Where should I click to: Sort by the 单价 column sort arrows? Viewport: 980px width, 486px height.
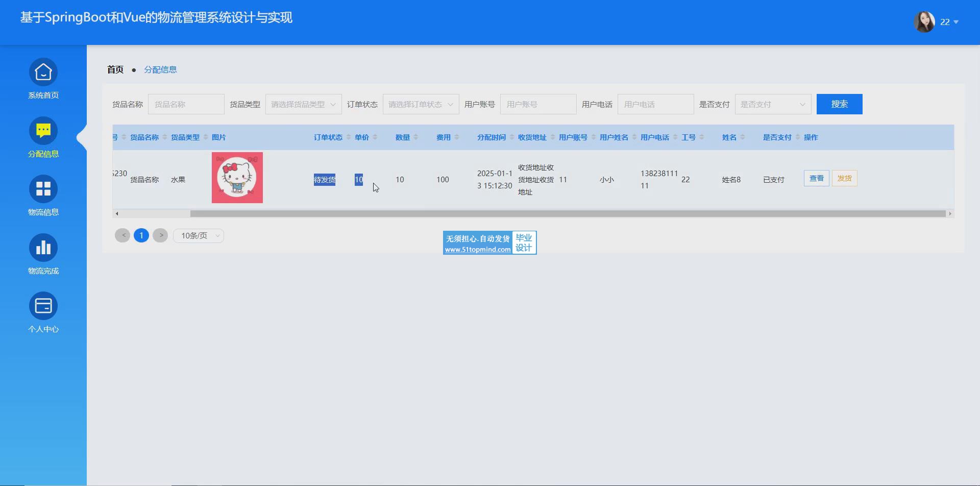tap(375, 137)
